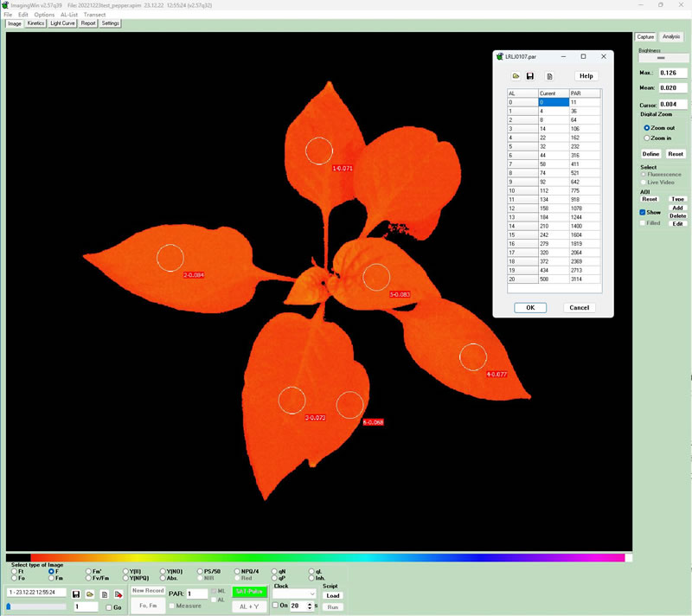Click the save floppy icon in bottom panel
Image resolution: width=692 pixels, height=616 pixels.
(x=76, y=594)
